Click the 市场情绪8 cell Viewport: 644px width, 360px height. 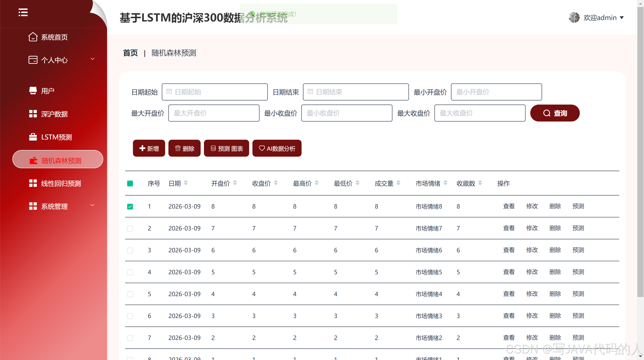pyautogui.click(x=429, y=206)
